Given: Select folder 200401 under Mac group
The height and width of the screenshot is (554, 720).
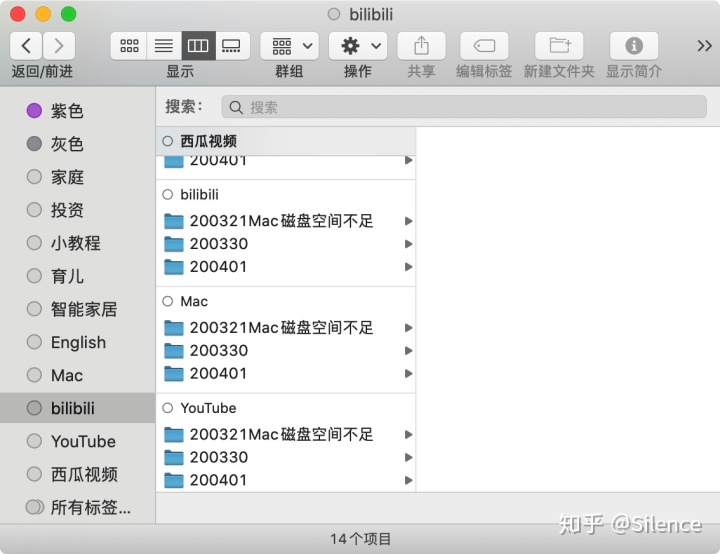Looking at the screenshot, I should tap(286, 373).
